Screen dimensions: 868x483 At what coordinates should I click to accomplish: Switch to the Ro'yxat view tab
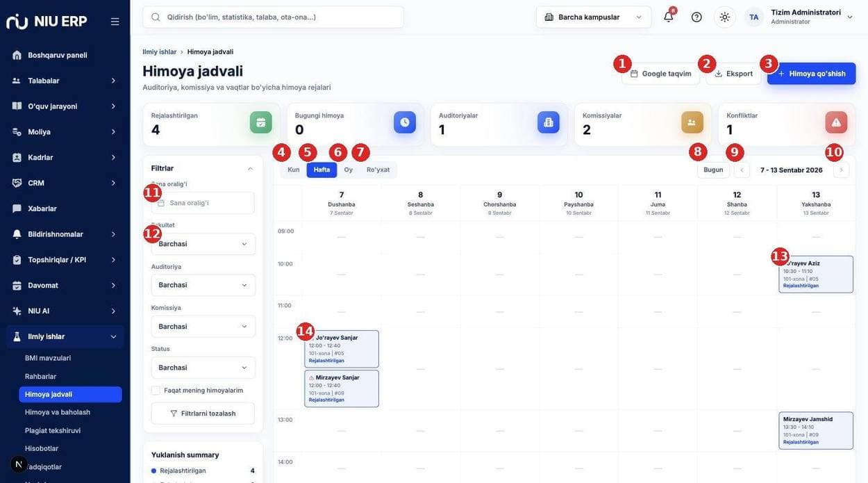[378, 170]
